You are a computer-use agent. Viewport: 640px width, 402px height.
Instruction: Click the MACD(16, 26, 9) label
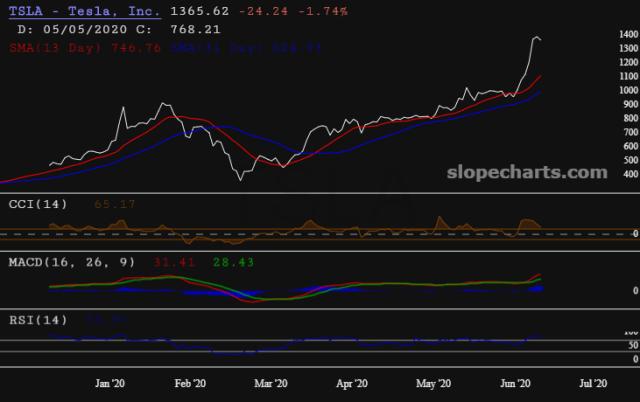(x=72, y=262)
